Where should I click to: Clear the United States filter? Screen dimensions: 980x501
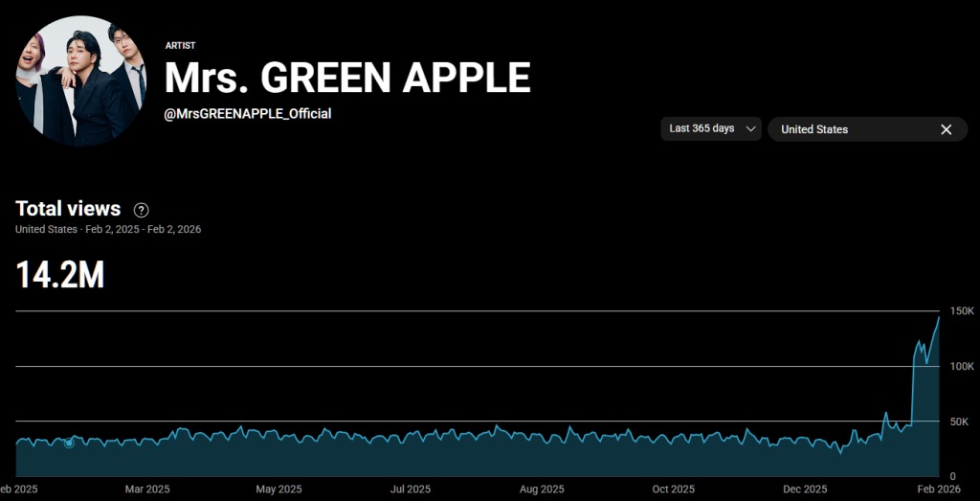[947, 129]
